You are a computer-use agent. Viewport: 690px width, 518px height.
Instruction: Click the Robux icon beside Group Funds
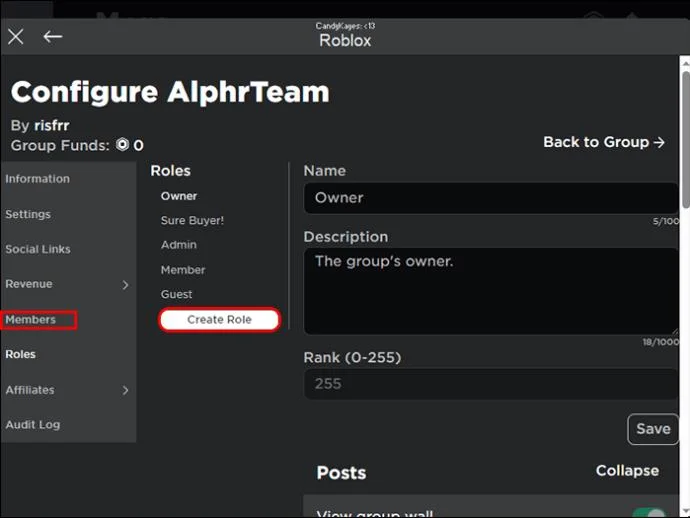click(122, 145)
